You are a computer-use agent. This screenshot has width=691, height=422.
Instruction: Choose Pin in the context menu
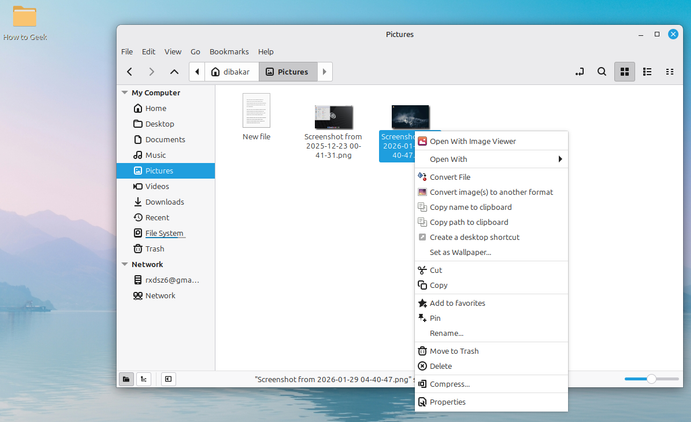[491, 318]
